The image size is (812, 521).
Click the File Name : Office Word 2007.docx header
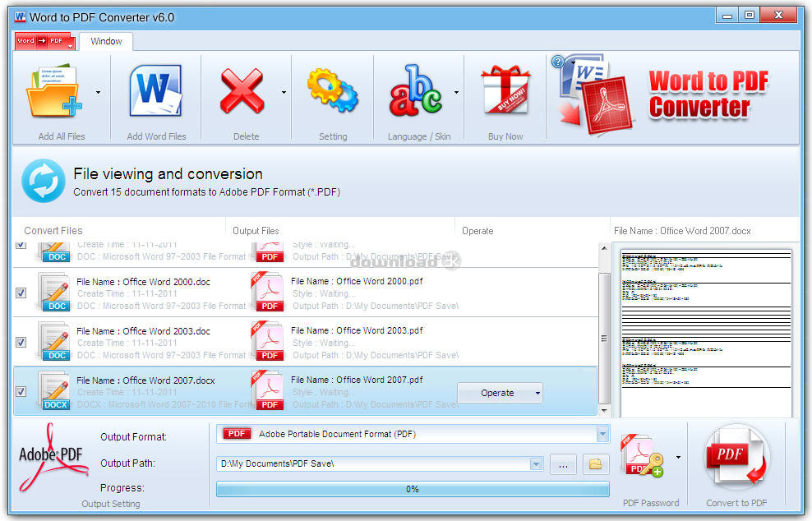682,231
